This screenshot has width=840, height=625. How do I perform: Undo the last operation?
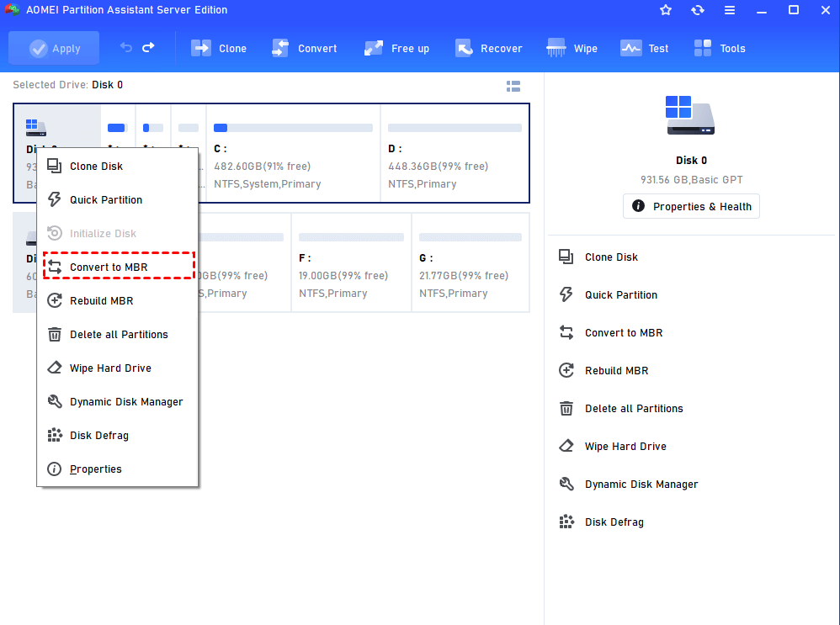(x=126, y=48)
